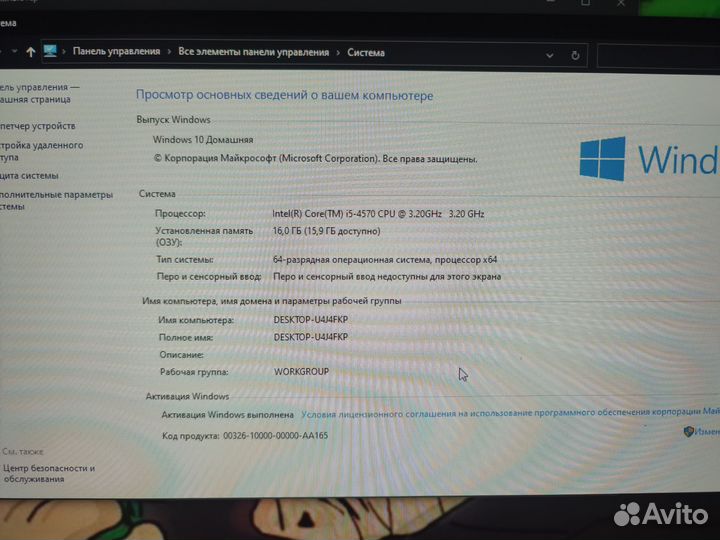Click the search field in Control Panel
This screenshot has height=540, width=720.
tap(658, 57)
